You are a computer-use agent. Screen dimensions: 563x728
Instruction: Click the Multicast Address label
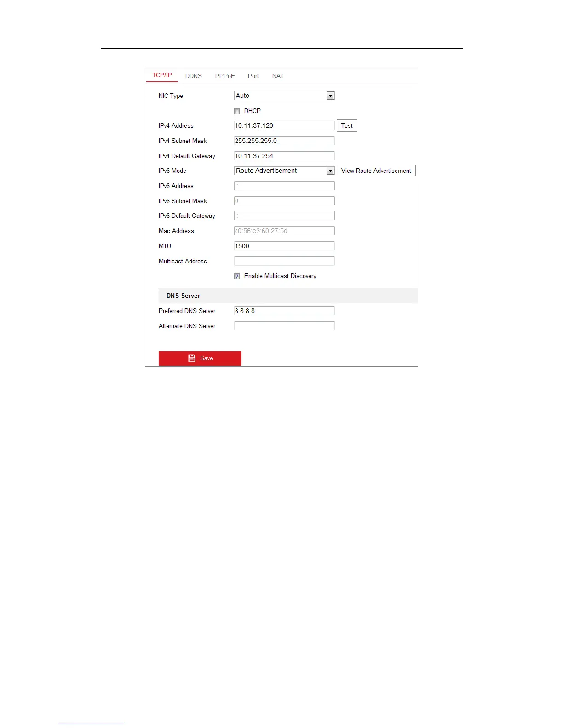[x=183, y=261]
